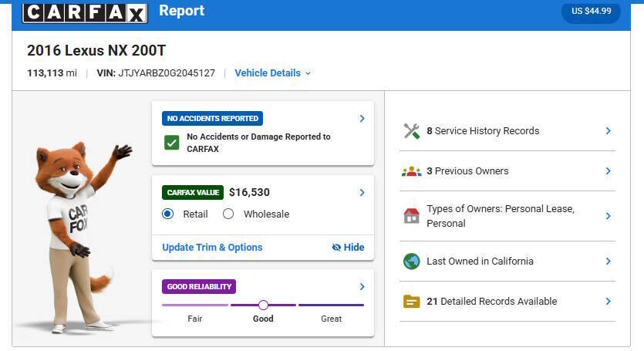Click 'Types of Owners: Personal Lease, Personal'
Screen dimensions: 644x351
click(x=501, y=216)
